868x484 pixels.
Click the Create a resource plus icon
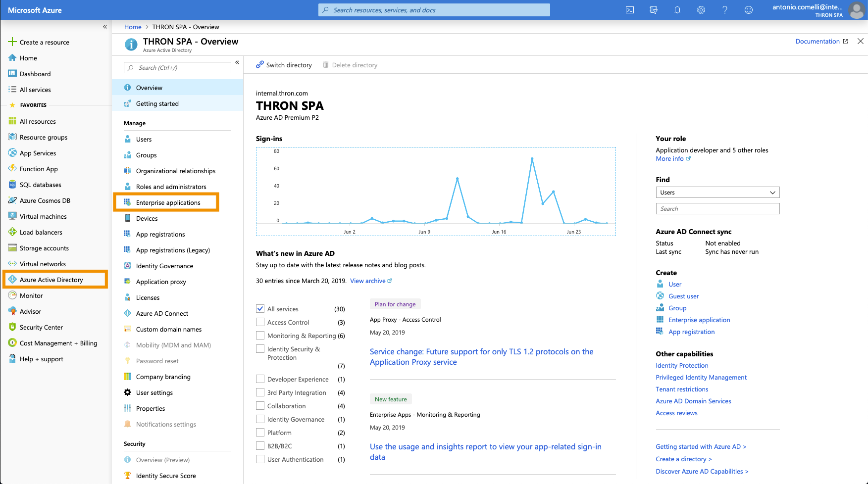pyautogui.click(x=12, y=42)
